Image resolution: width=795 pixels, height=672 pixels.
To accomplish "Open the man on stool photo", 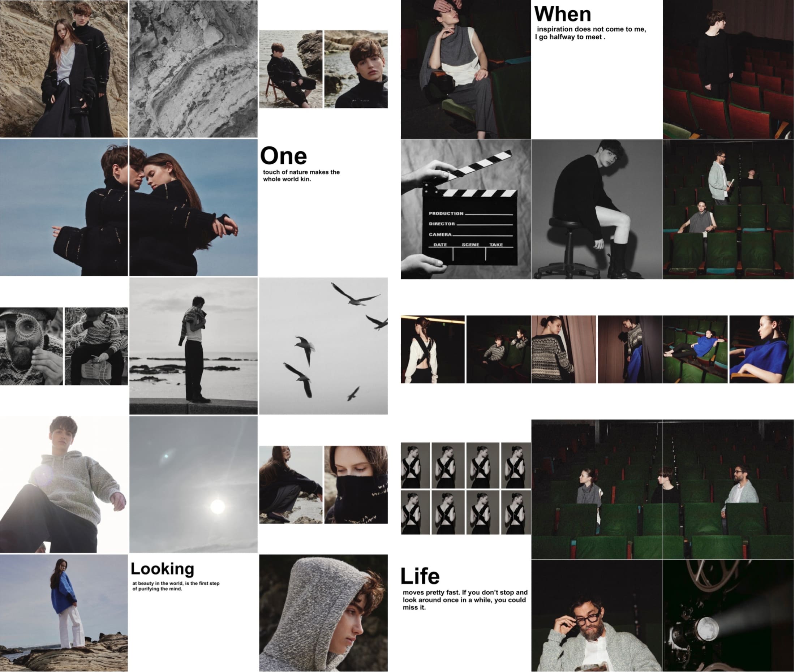I will (597, 209).
